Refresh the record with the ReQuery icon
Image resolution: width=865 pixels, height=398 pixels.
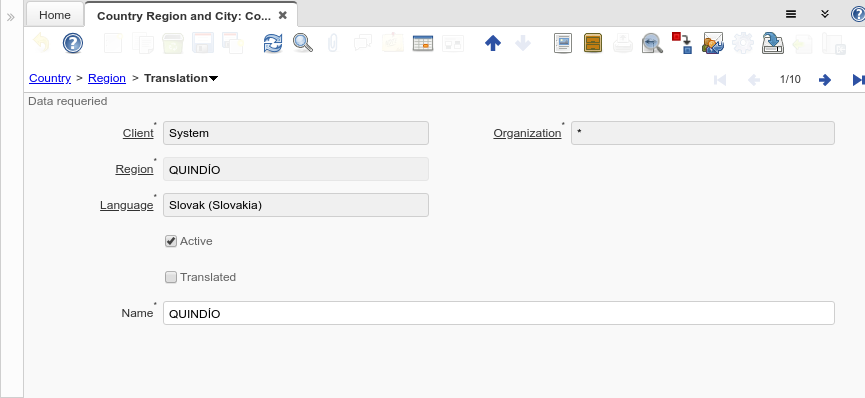pos(273,43)
